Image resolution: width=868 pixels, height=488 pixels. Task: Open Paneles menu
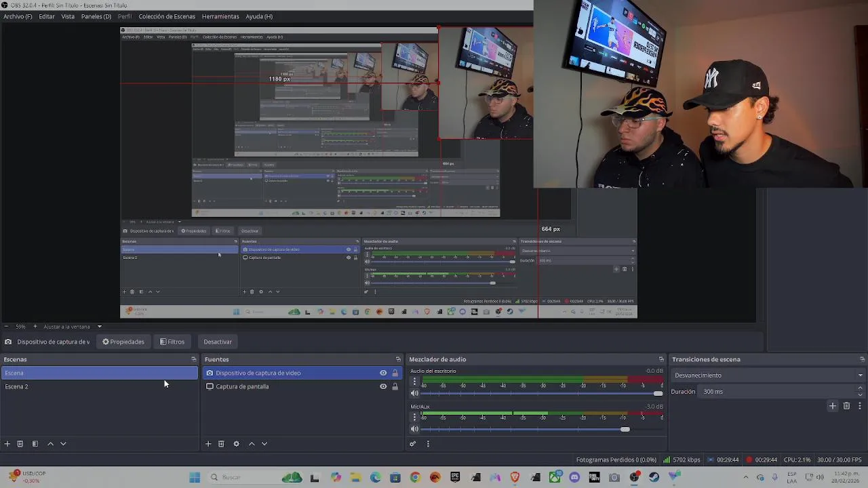[x=96, y=16]
